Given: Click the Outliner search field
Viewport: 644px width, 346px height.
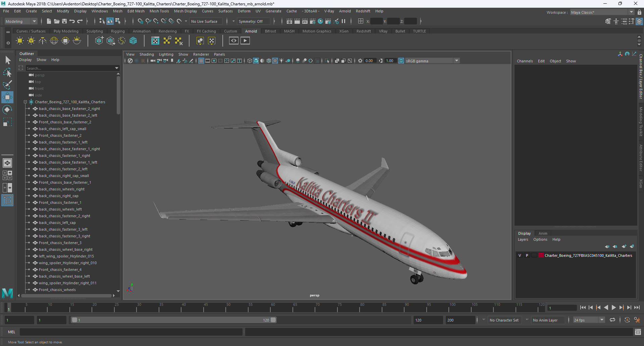Looking at the screenshot, I should click(x=70, y=68).
